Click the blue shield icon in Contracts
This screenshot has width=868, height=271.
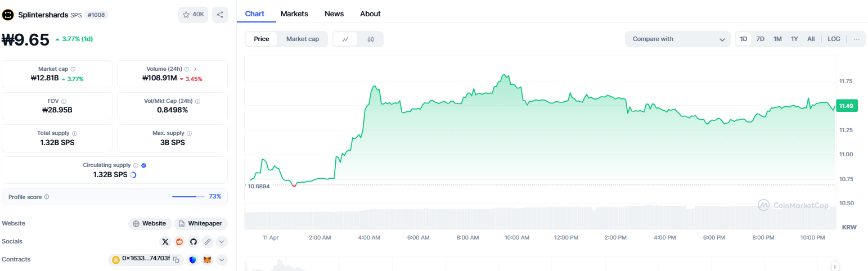[192, 260]
